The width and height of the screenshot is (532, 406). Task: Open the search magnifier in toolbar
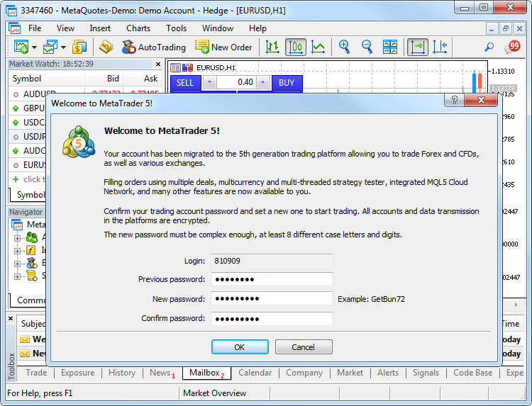point(489,47)
